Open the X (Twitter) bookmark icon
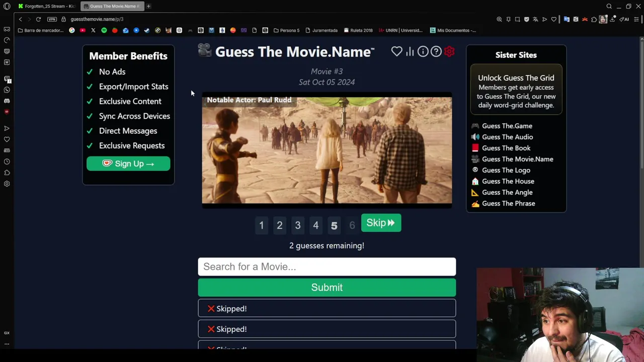Image resolution: width=644 pixels, height=362 pixels. [x=93, y=30]
